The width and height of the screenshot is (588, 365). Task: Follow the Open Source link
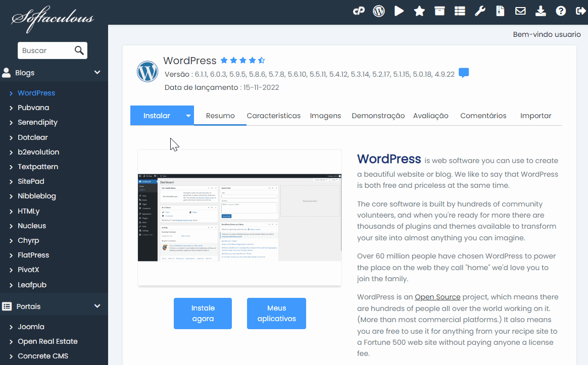point(437,297)
